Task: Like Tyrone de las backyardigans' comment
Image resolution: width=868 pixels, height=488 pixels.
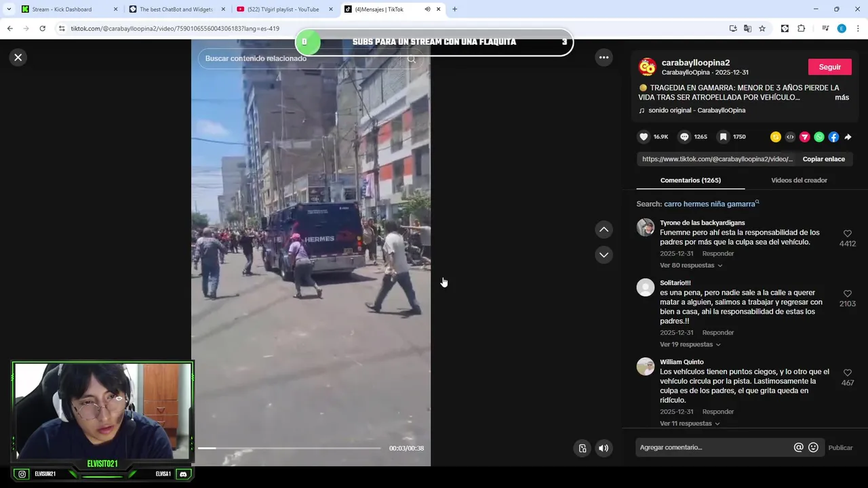Action: click(847, 234)
